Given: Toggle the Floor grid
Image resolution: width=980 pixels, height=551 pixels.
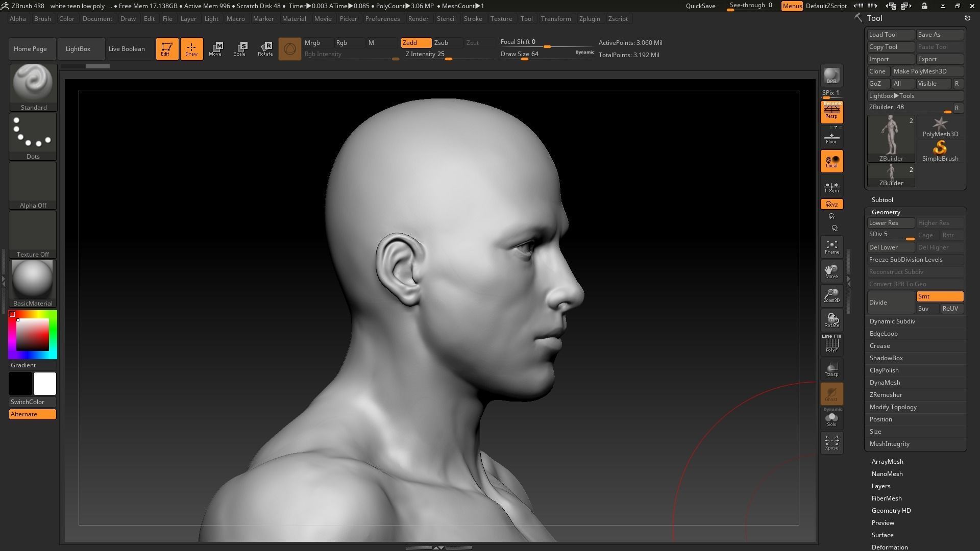Looking at the screenshot, I should [831, 138].
